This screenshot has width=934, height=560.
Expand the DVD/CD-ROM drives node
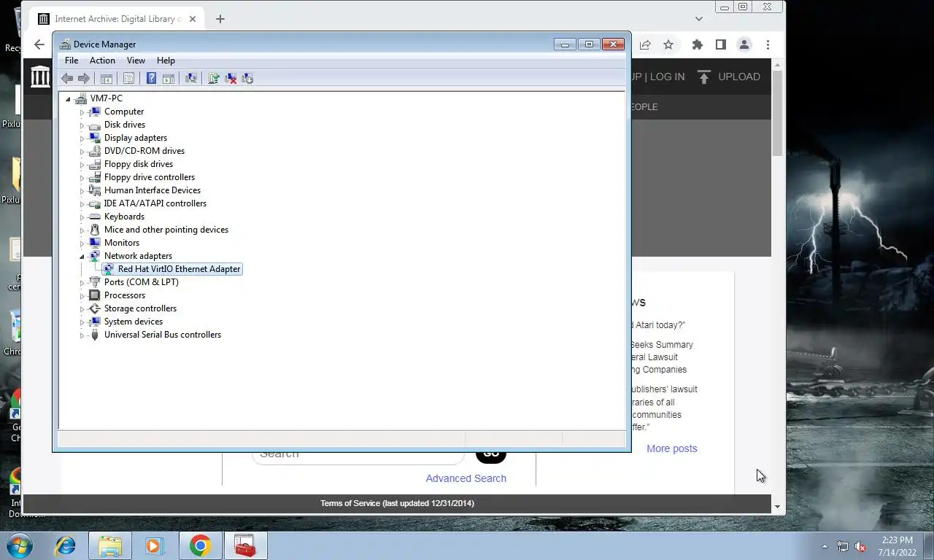[82, 152]
